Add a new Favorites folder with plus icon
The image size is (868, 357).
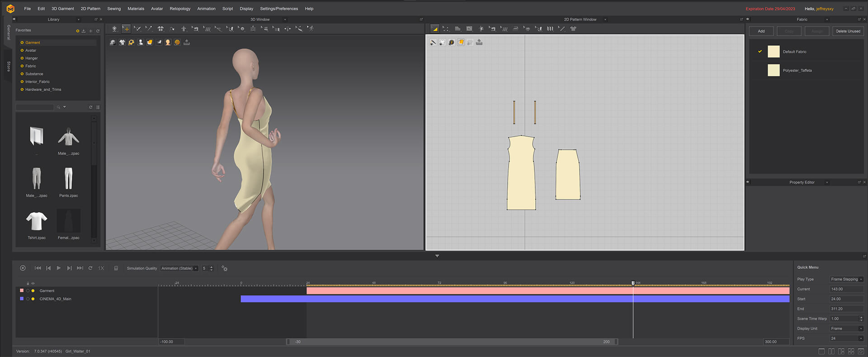pos(90,31)
